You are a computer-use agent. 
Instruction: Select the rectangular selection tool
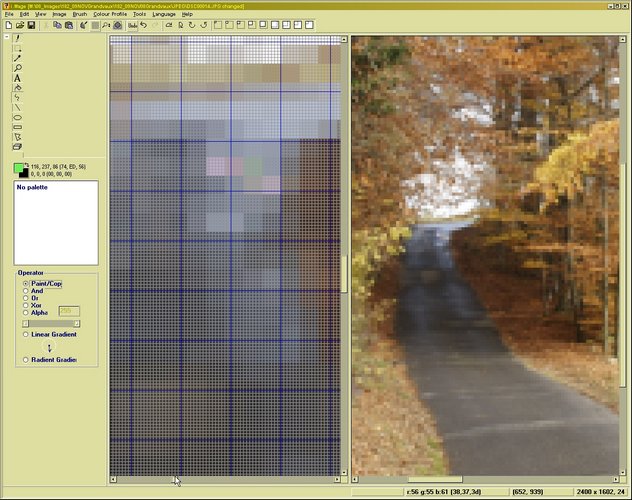pyautogui.click(x=18, y=48)
